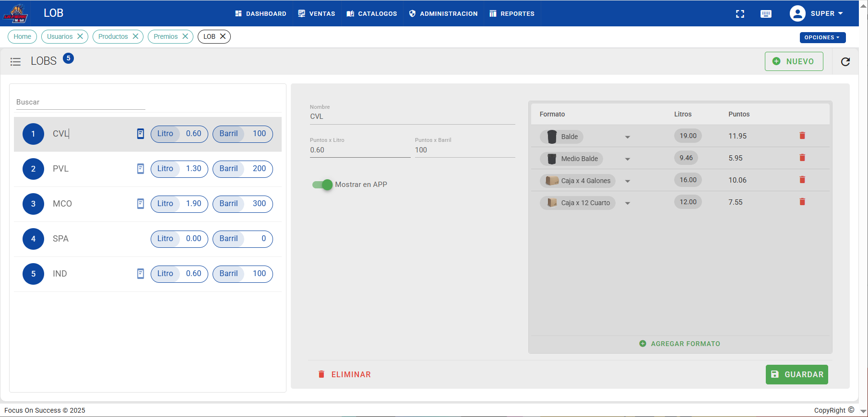Open the keyboard icon in top bar
868x417 pixels.
pyautogui.click(x=766, y=14)
